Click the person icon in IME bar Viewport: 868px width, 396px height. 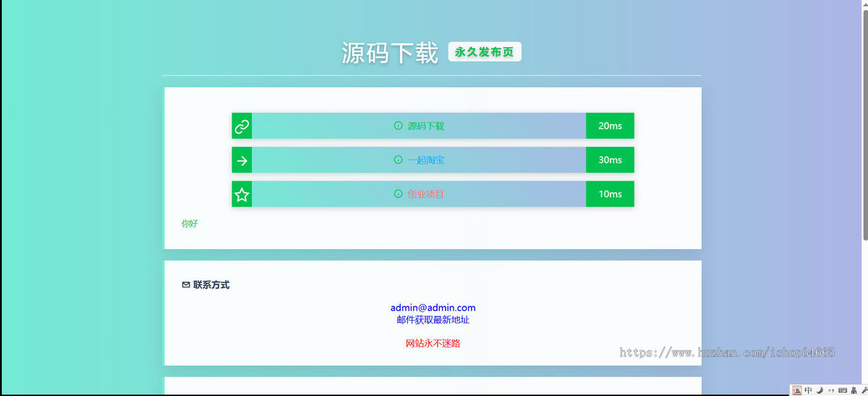click(x=854, y=390)
